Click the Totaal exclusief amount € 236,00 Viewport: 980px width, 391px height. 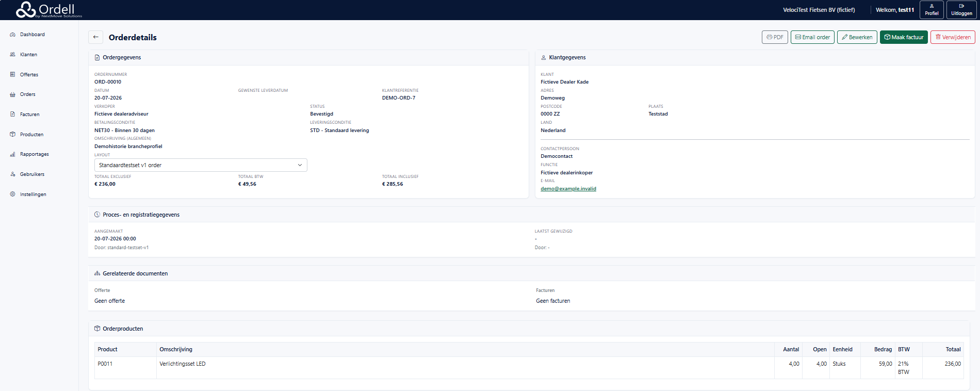pos(105,184)
